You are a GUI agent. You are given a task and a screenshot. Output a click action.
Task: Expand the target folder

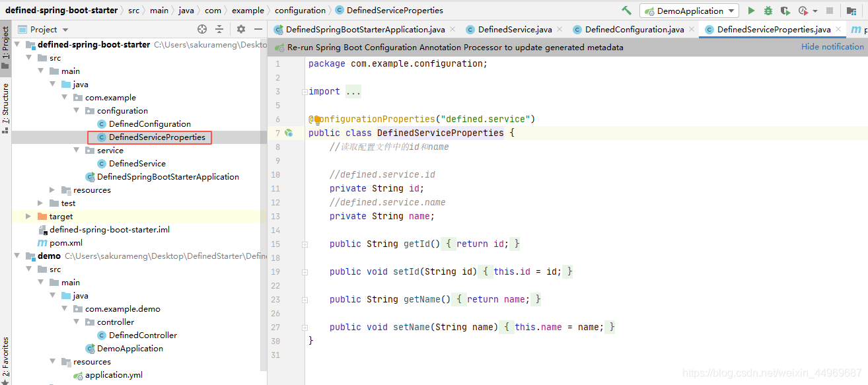pyautogui.click(x=28, y=217)
